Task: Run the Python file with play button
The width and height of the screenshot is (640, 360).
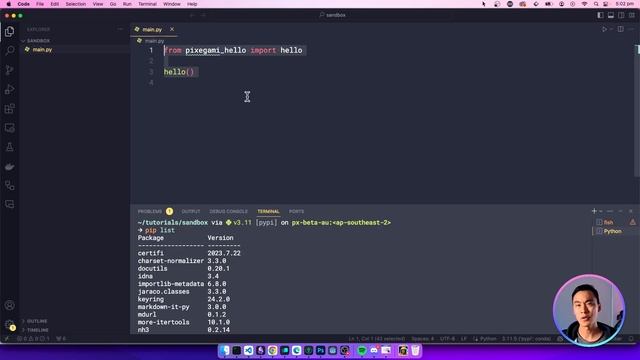Action: tap(604, 29)
